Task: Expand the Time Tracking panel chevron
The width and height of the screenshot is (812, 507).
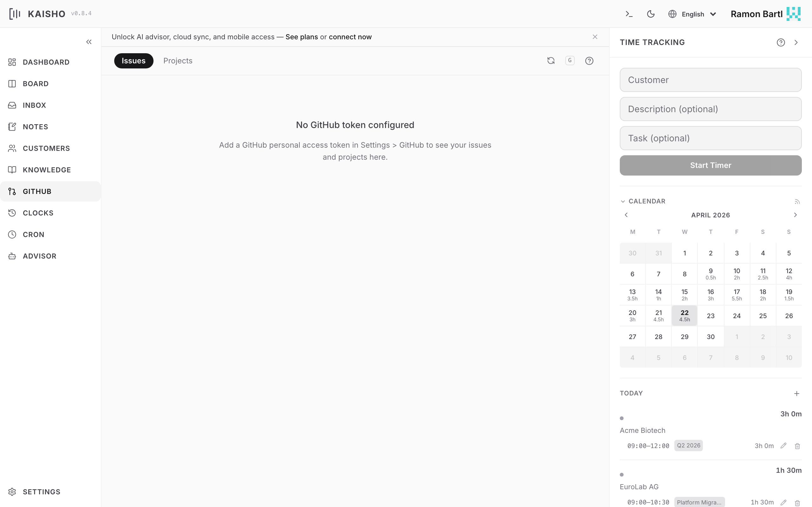Action: coord(796,42)
